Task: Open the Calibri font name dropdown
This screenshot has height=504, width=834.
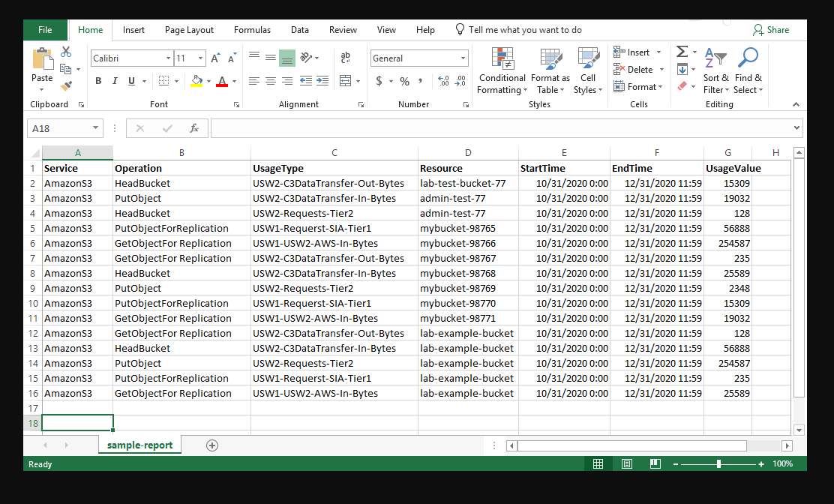Action: (x=168, y=58)
